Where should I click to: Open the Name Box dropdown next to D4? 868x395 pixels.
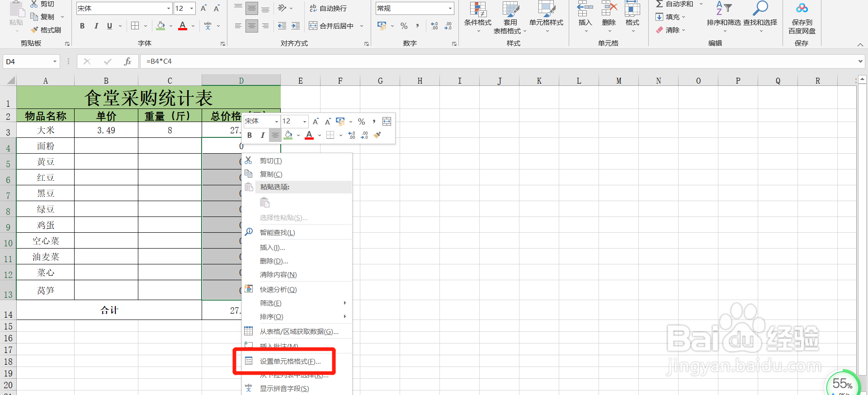coord(55,61)
